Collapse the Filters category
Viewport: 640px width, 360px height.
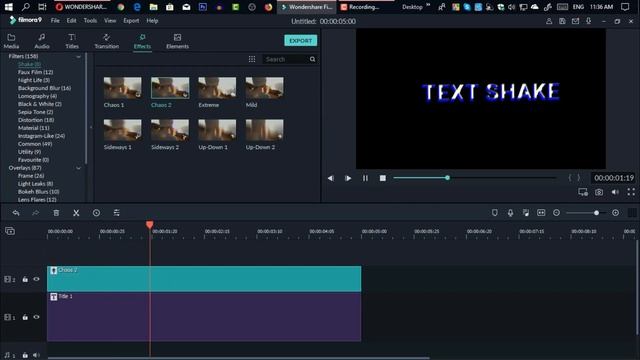pos(78,56)
